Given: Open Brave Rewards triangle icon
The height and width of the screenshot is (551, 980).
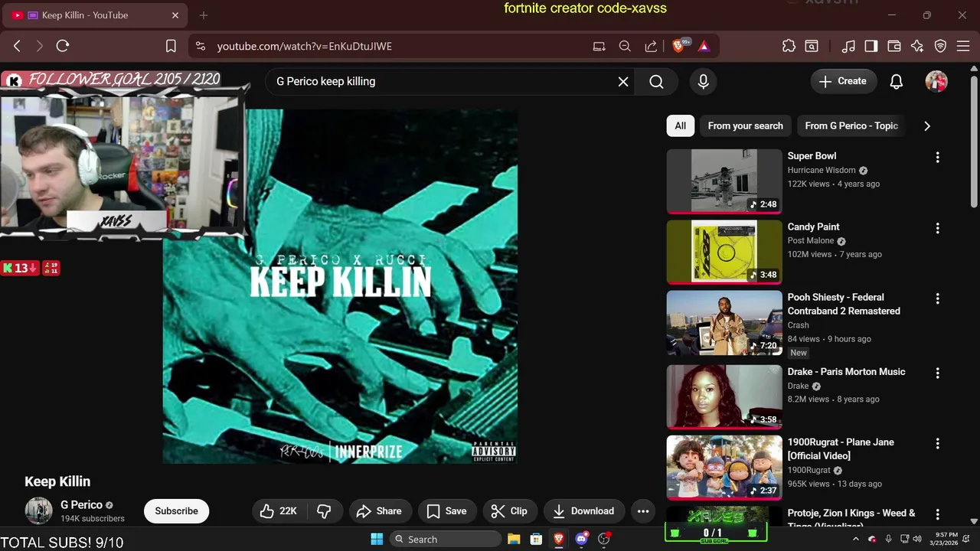Looking at the screenshot, I should pos(704,46).
